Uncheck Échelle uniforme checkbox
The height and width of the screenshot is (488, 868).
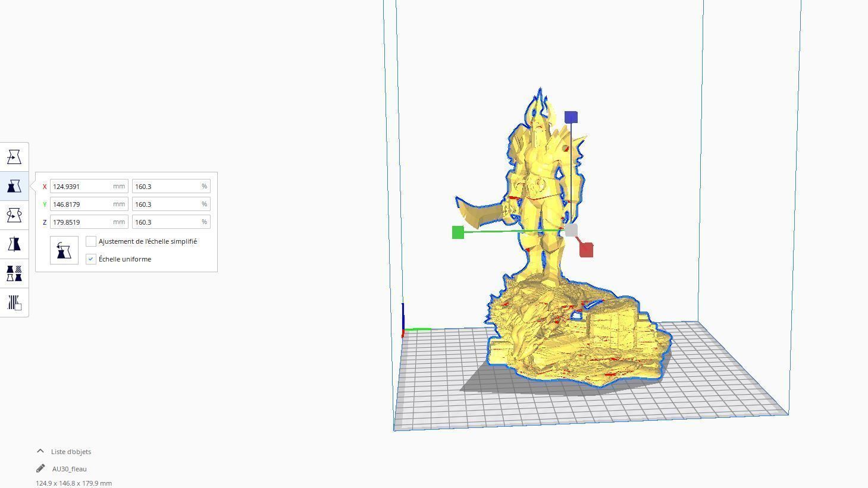pos(91,259)
